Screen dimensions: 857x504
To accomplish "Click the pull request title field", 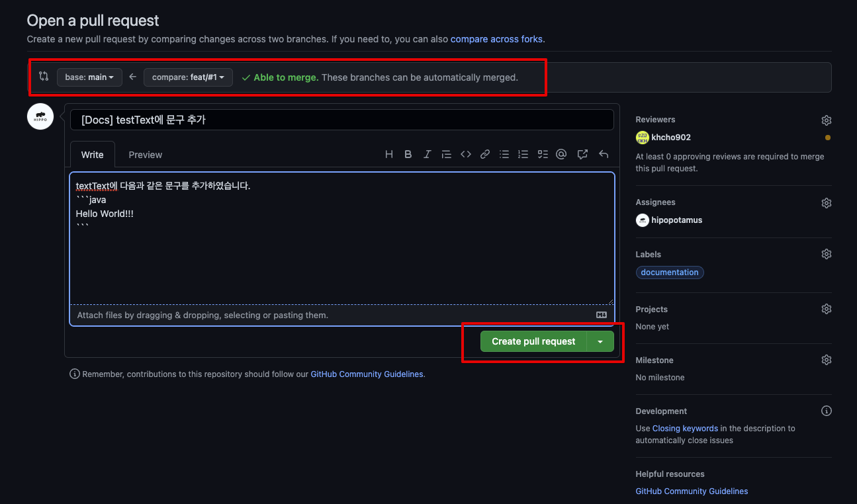I will [342, 120].
